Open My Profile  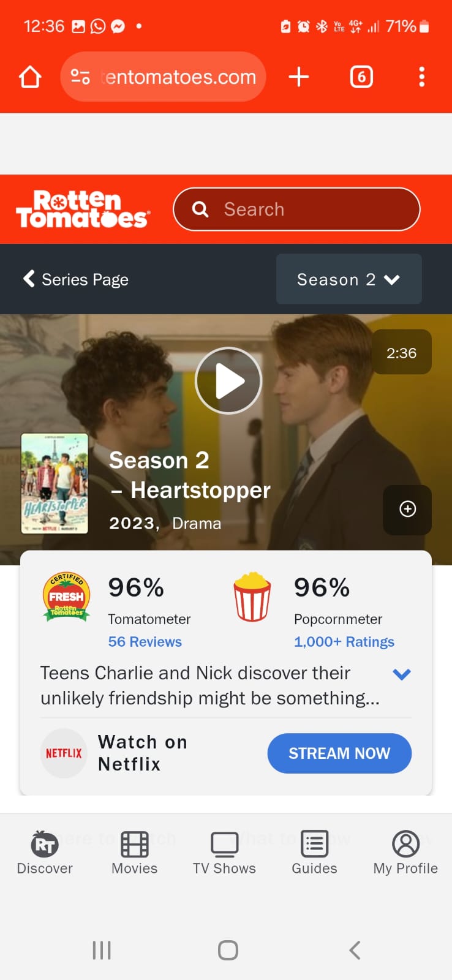(x=405, y=853)
